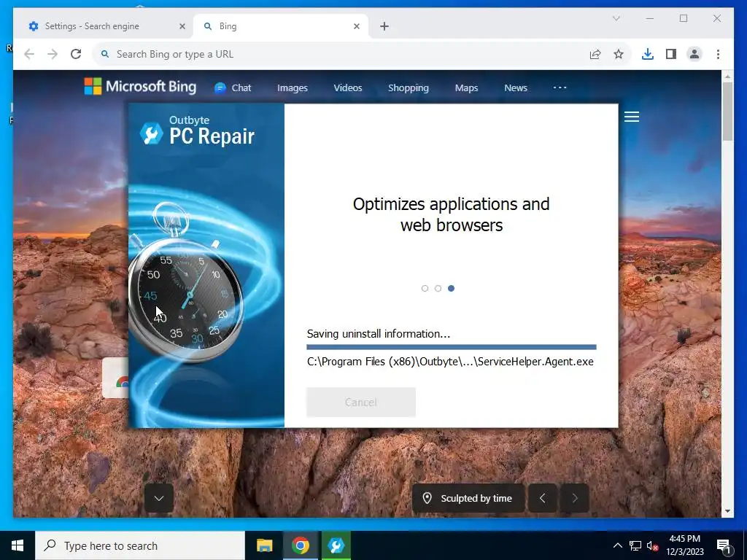The height and width of the screenshot is (560, 747).
Task: Click the muted volume tray icon
Action: pyautogui.click(x=652, y=545)
